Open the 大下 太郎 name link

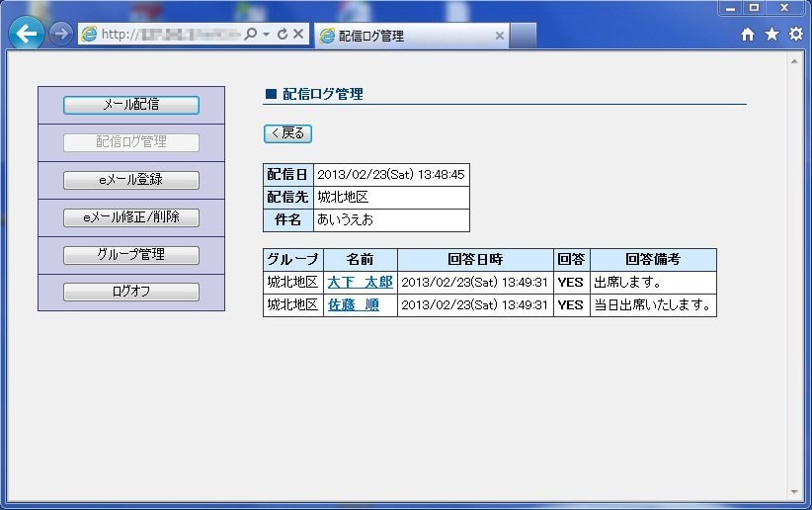click(360, 283)
